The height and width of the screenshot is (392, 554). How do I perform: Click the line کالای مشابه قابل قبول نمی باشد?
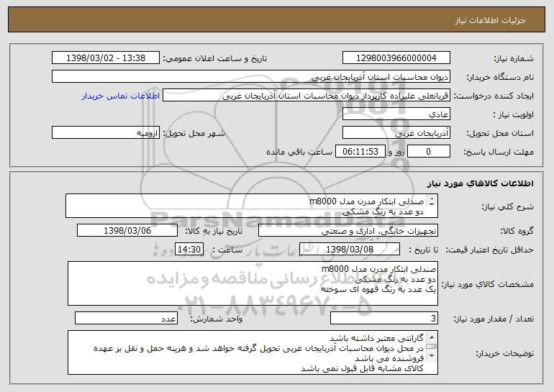point(362,368)
